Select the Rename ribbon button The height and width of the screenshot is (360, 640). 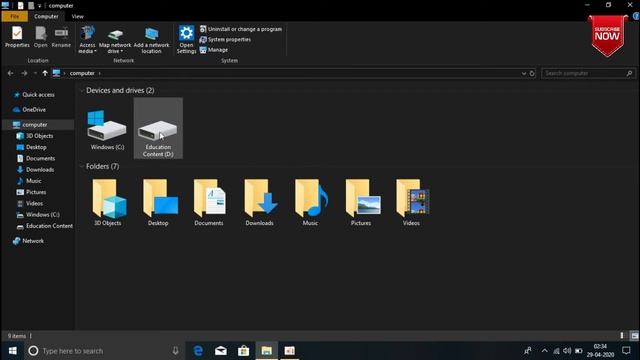click(x=61, y=37)
